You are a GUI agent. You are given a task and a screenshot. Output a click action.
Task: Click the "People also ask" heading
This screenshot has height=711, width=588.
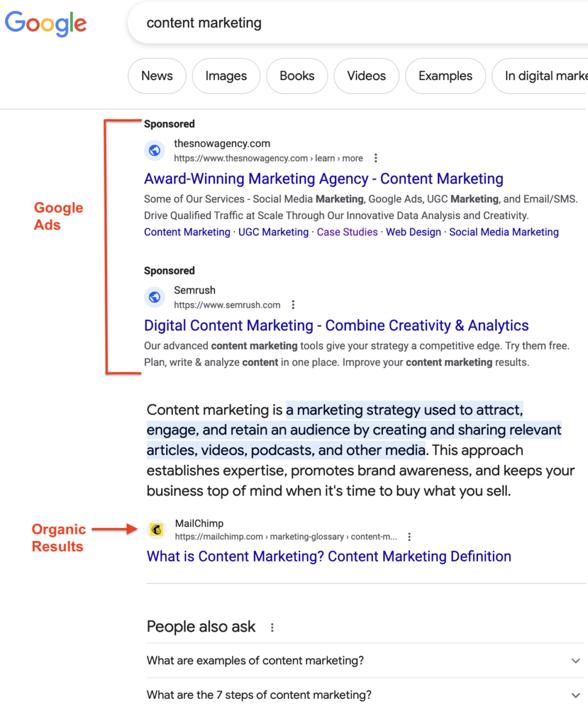(201, 627)
